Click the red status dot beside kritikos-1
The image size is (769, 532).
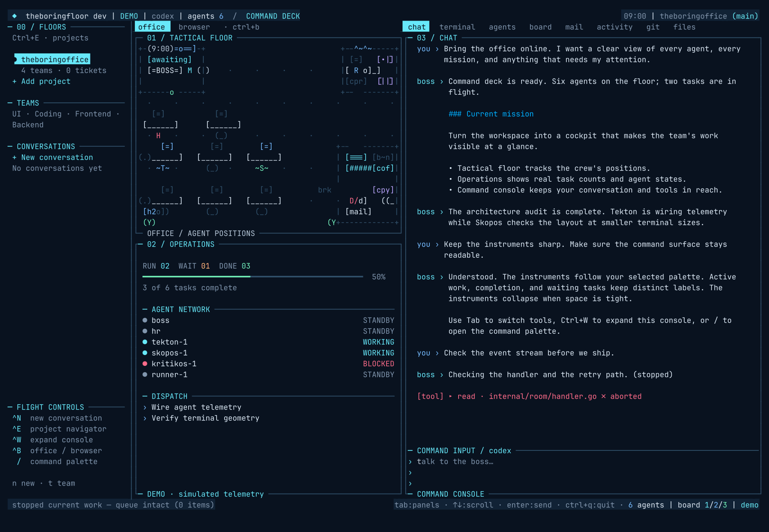coord(145,364)
